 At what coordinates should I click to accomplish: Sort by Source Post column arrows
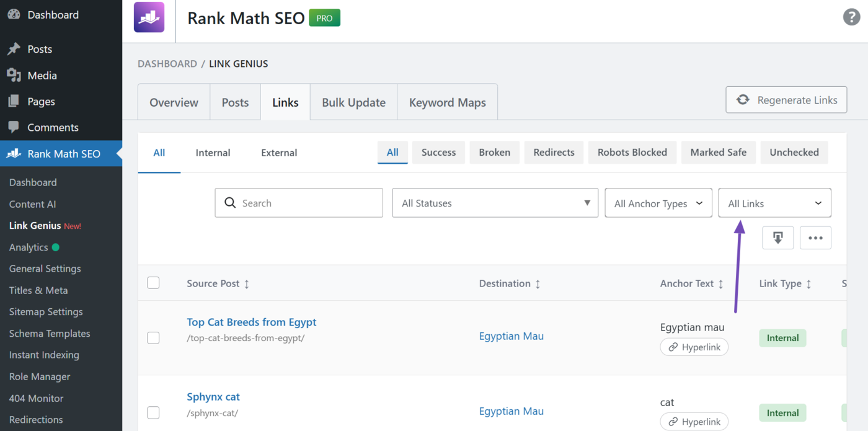point(247,284)
